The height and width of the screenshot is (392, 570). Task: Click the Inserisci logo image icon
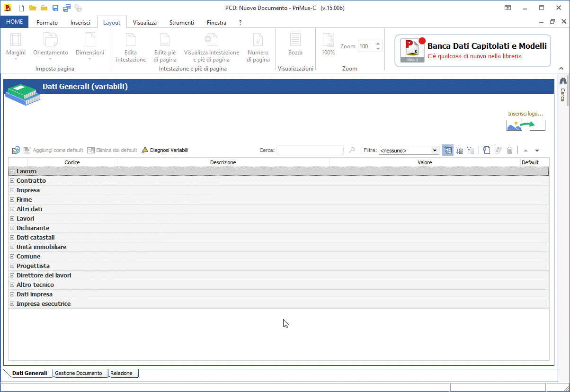[525, 125]
